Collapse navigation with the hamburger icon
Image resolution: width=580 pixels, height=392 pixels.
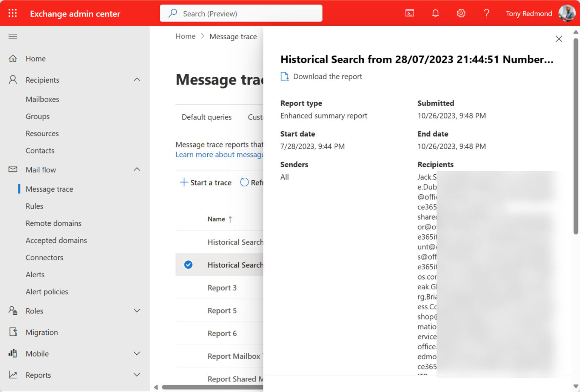12,36
